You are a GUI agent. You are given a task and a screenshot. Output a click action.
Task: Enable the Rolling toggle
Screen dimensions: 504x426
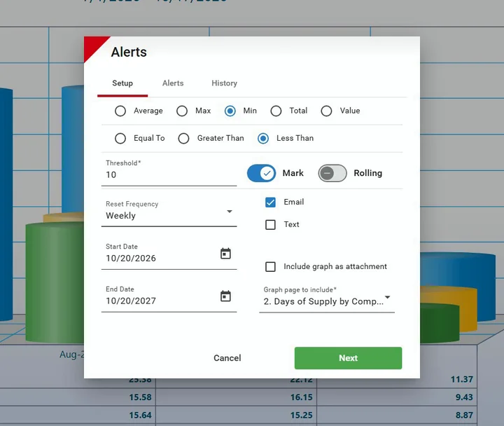[x=332, y=174]
